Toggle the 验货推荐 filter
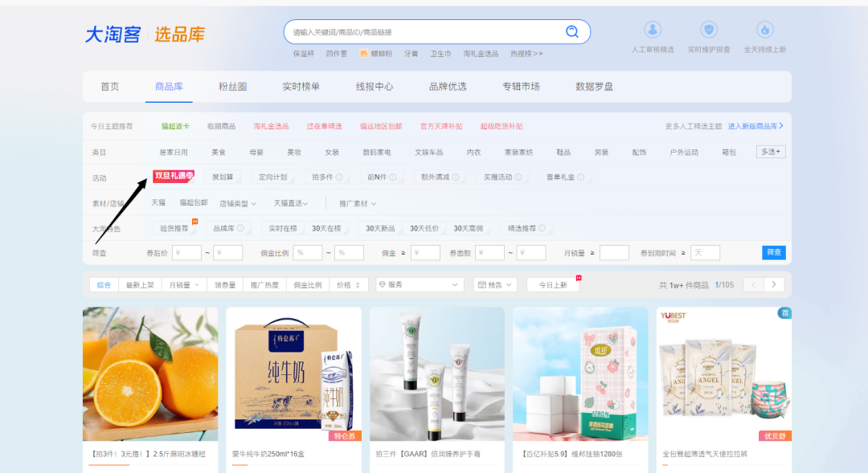Viewport: 868px width, 473px height. click(174, 228)
